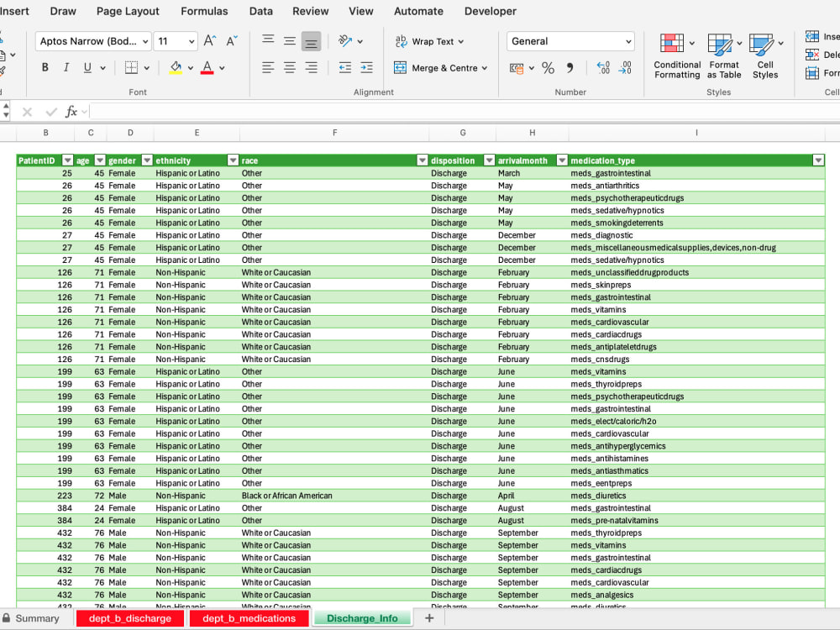Open the medication_type column filter
Screen dimensions: 840x630
(818, 160)
